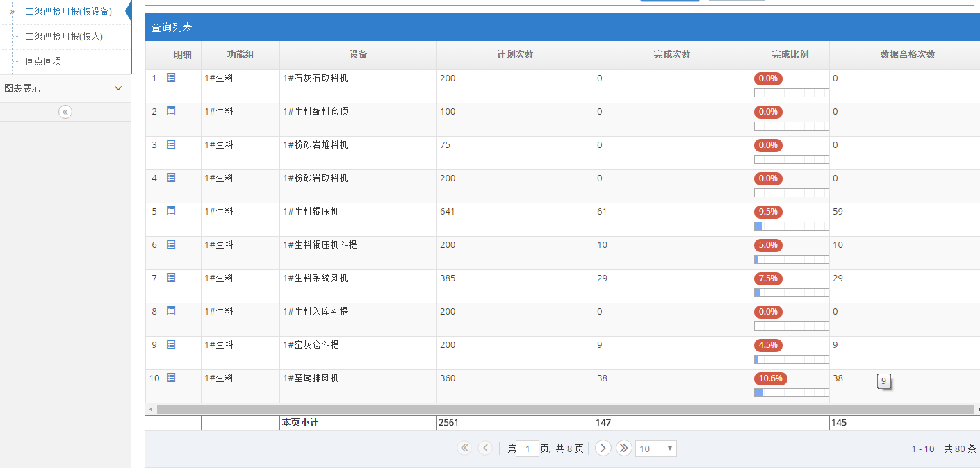
Task: Open 同点同项 menu item
Action: point(43,61)
